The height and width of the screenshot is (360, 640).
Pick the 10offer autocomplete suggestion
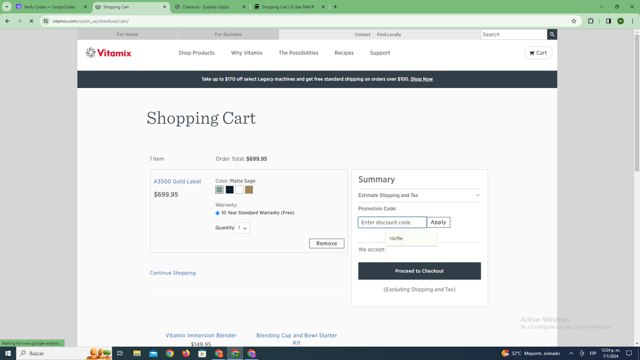coord(411,238)
